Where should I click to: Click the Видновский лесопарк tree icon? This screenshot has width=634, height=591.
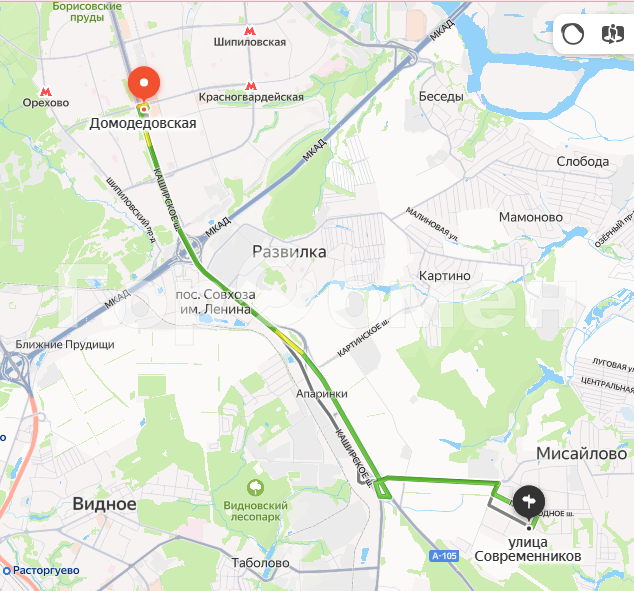coord(256,488)
